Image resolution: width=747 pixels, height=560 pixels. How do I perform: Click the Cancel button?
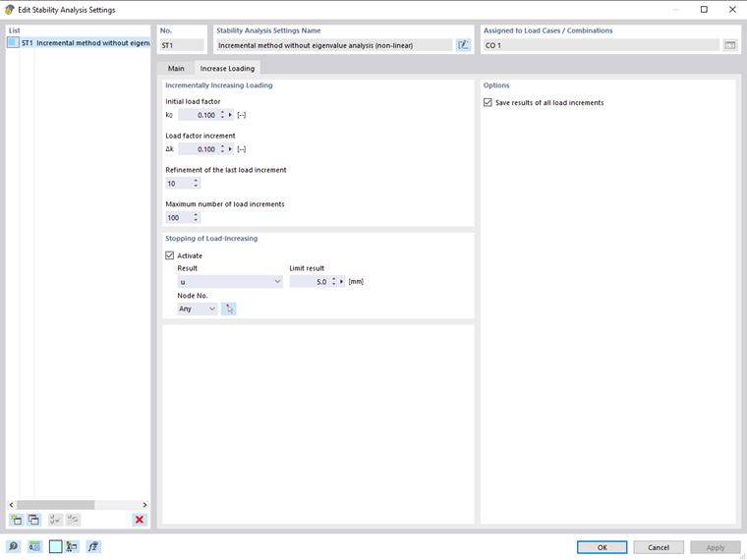tap(659, 547)
